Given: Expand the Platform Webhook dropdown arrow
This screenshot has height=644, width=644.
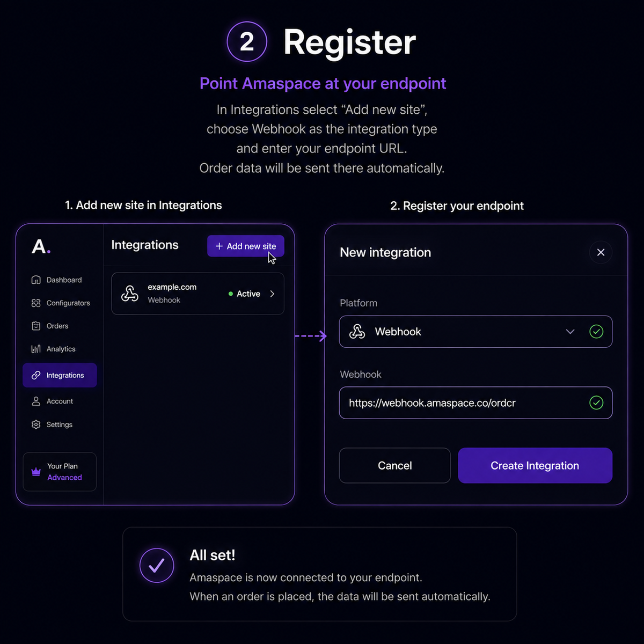Looking at the screenshot, I should click(x=570, y=332).
